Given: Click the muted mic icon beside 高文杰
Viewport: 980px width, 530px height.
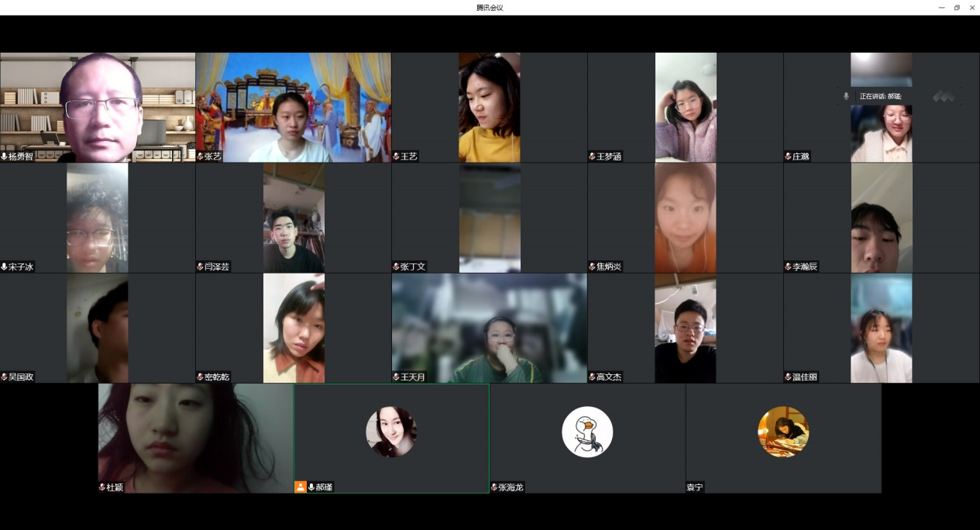Looking at the screenshot, I should [592, 377].
